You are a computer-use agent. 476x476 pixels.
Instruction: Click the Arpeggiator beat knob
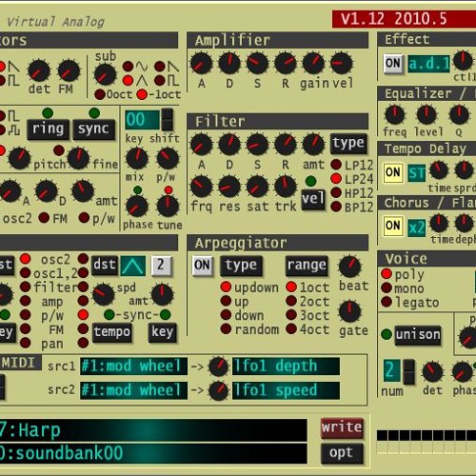click(x=349, y=267)
